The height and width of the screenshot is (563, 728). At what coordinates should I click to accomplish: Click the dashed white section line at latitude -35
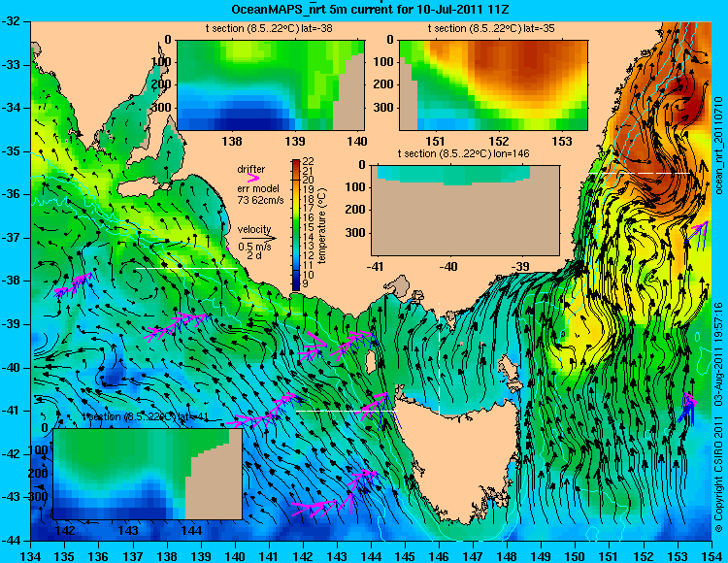click(641, 173)
